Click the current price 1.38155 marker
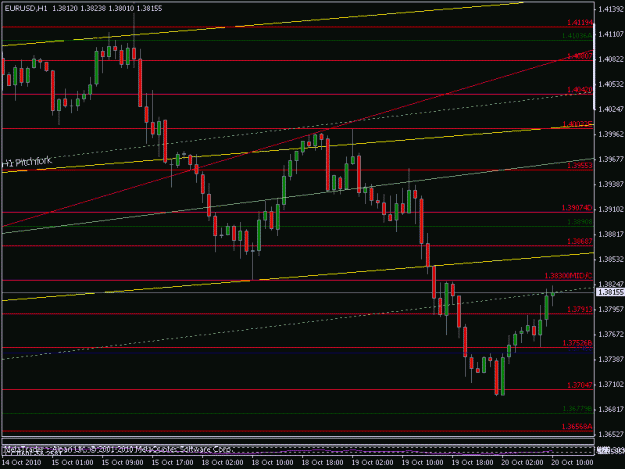This screenshot has height=469, width=625. pos(610,292)
